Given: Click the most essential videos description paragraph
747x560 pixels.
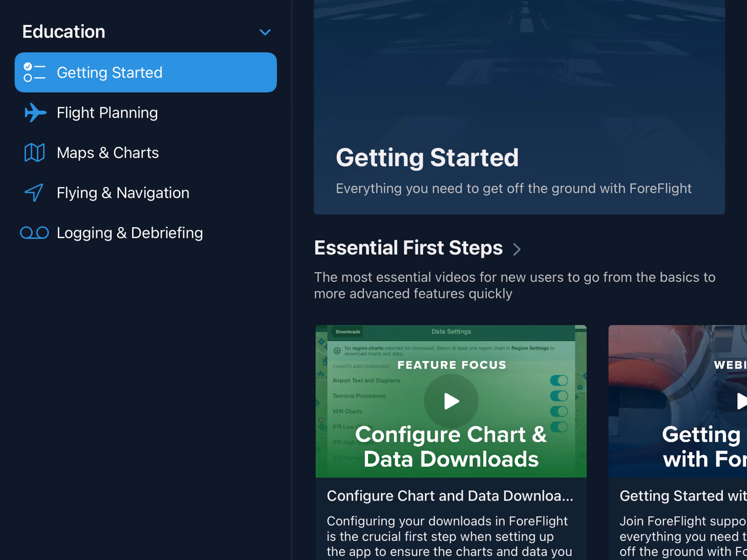Looking at the screenshot, I should coord(515,285).
